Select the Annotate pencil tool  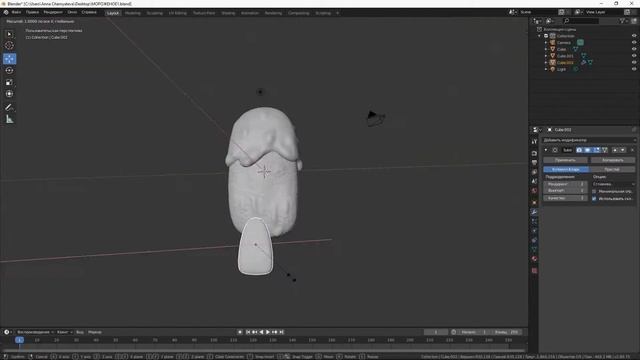click(9, 107)
